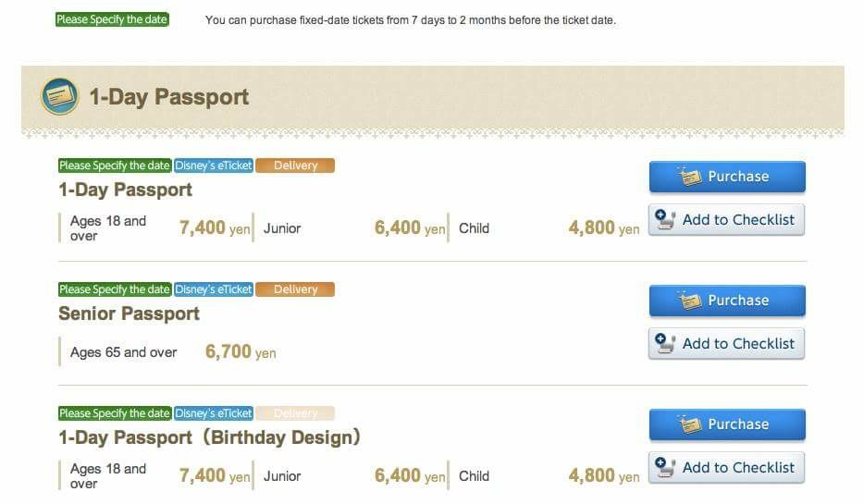Screen dimensions: 864x504
Task: Add Birthday Design passport to checklist
Action: (727, 468)
